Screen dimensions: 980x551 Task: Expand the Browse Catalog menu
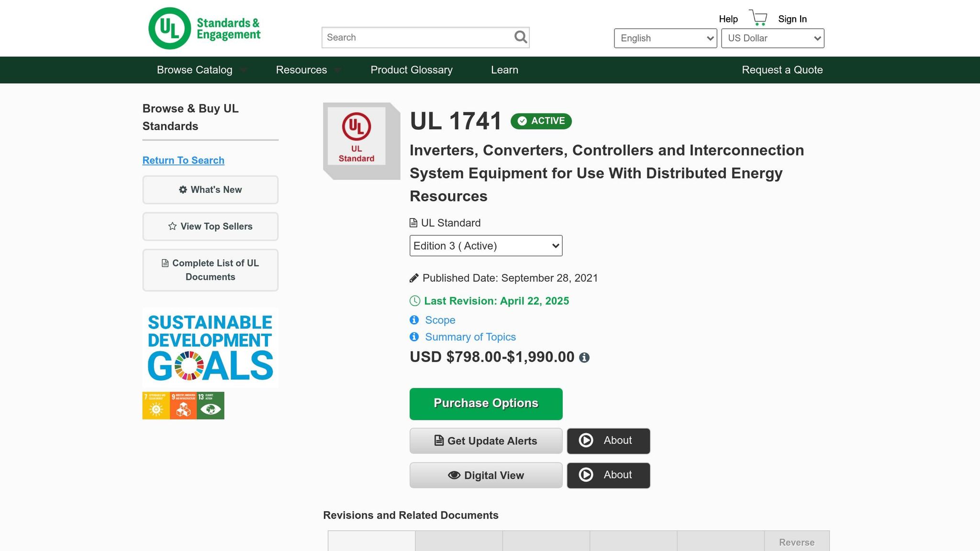click(201, 70)
